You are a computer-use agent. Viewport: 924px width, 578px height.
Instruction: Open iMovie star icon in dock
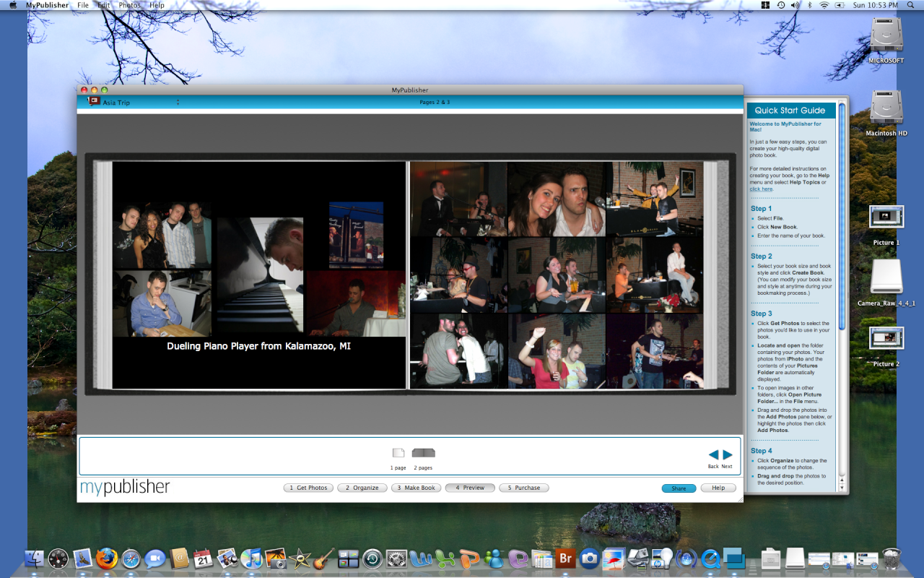[300, 558]
